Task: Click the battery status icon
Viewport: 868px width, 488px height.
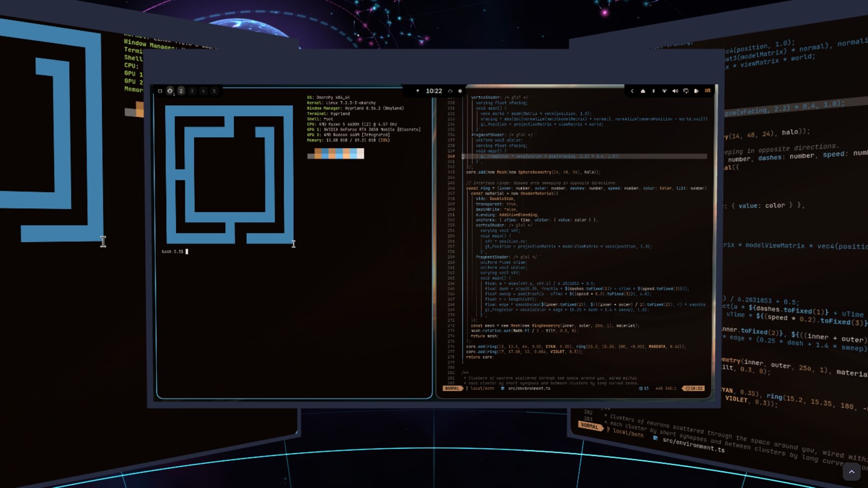Action: [696, 91]
